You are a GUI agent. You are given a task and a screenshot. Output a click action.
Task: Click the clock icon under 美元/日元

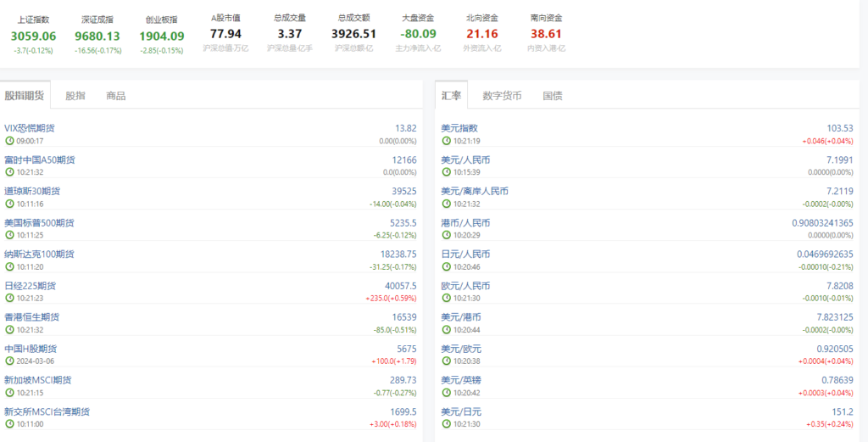(446, 424)
